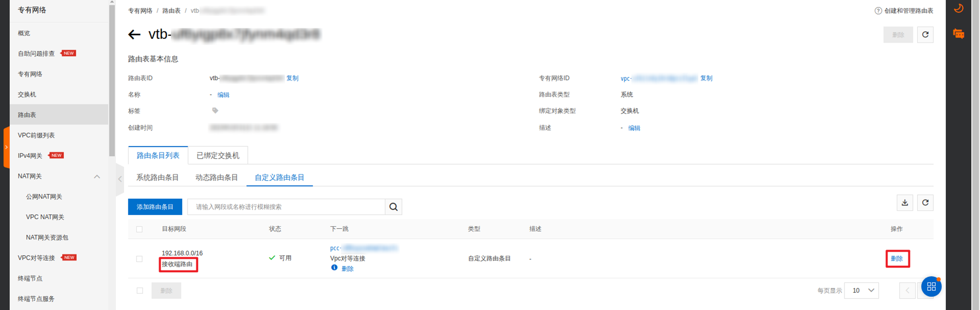Click 专有网络 in the breadcrumb
Viewport: 980px width, 310px height.
pos(140,11)
